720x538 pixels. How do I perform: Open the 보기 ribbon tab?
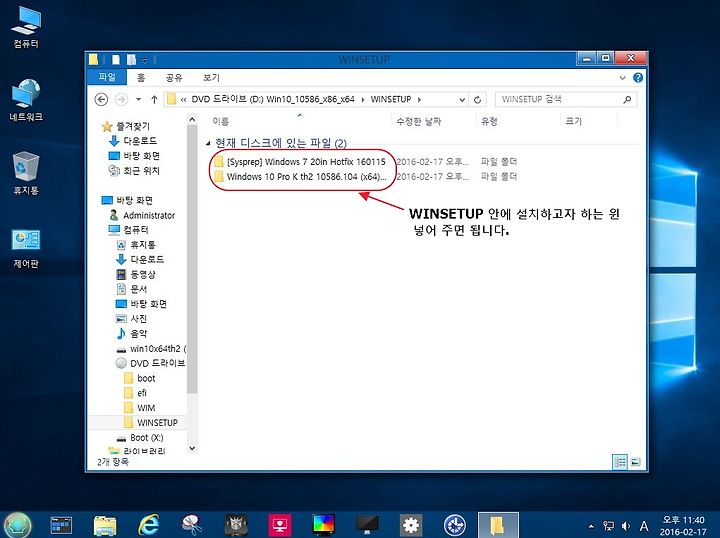pos(211,78)
